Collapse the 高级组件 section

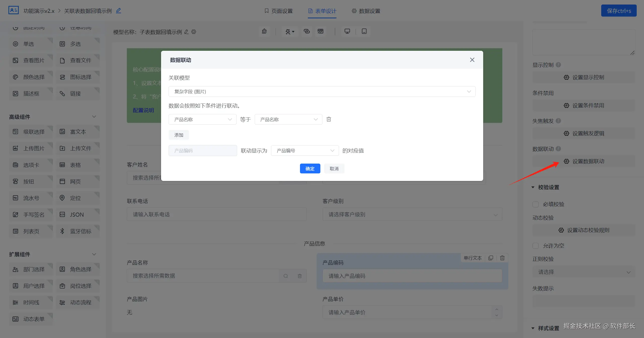[x=94, y=117]
